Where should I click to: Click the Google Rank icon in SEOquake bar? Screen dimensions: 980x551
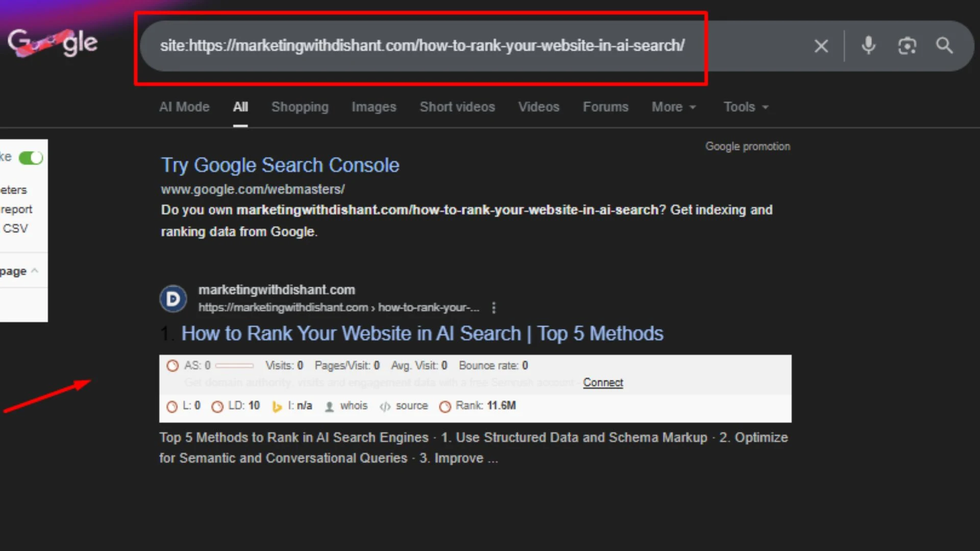tap(445, 407)
